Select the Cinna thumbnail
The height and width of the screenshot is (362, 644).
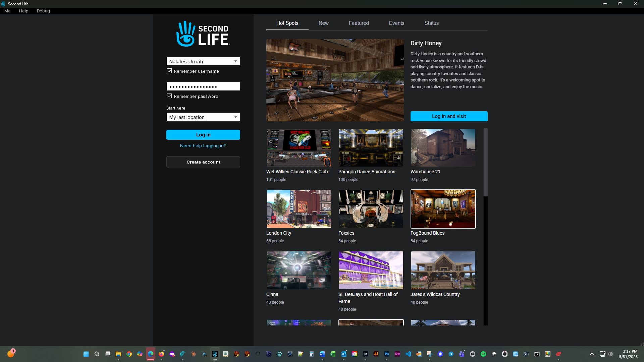click(299, 270)
